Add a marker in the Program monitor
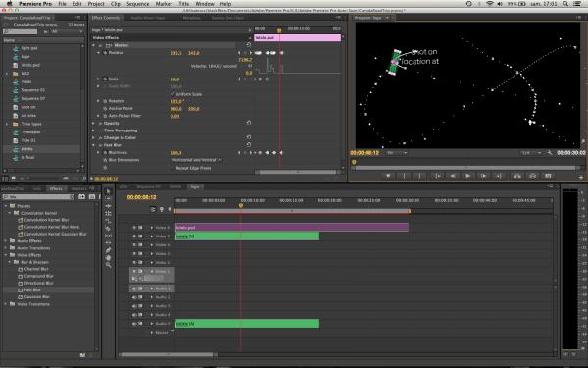 (388, 176)
